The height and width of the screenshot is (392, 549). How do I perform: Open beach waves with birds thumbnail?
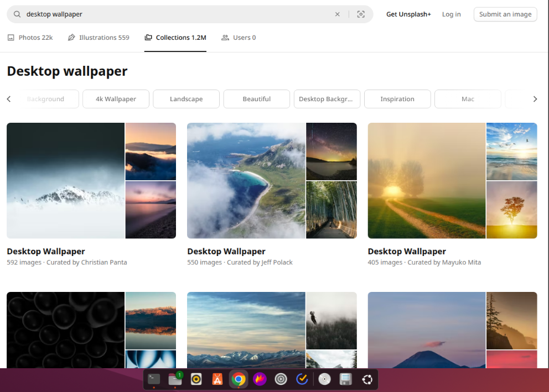pos(511,151)
